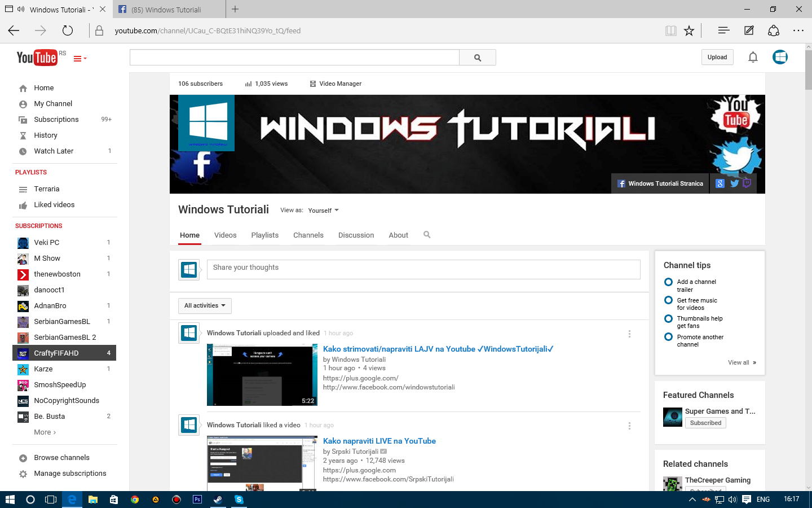
Task: Open Kako strimovati LAJV video title
Action: [438, 349]
